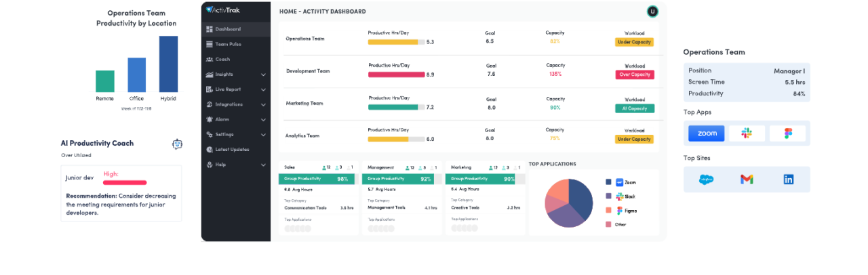Click the LinkedIn icon under Top Sites
Viewport: 868px width, 275px height.
tap(788, 179)
